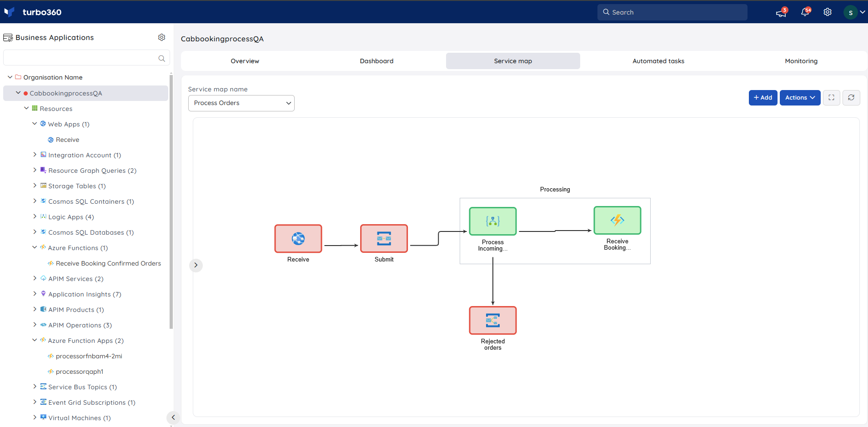Open the user profile avatar S
Viewport: 868px width, 427px height.
click(x=850, y=12)
